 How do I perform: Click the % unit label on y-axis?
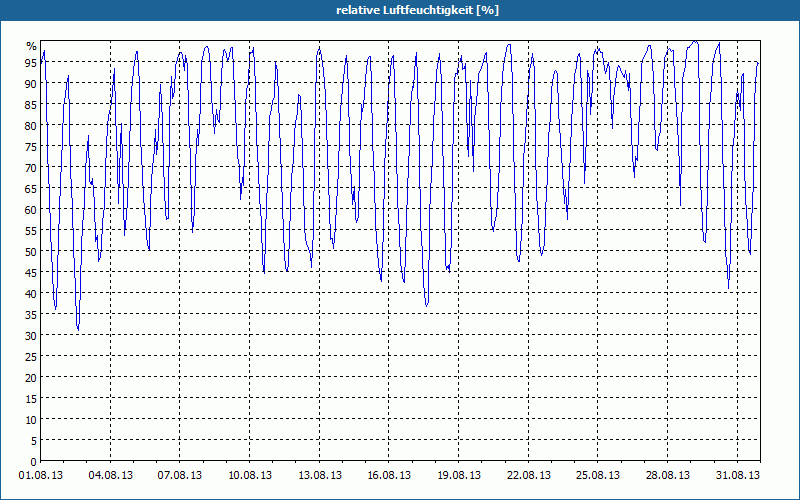(32, 46)
